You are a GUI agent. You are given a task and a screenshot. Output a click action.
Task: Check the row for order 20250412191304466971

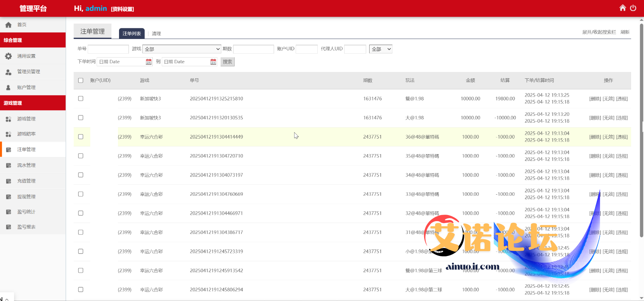coord(81,213)
